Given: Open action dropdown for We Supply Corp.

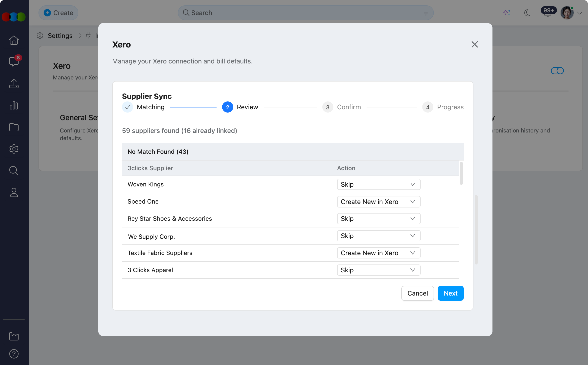Looking at the screenshot, I should click(378, 236).
